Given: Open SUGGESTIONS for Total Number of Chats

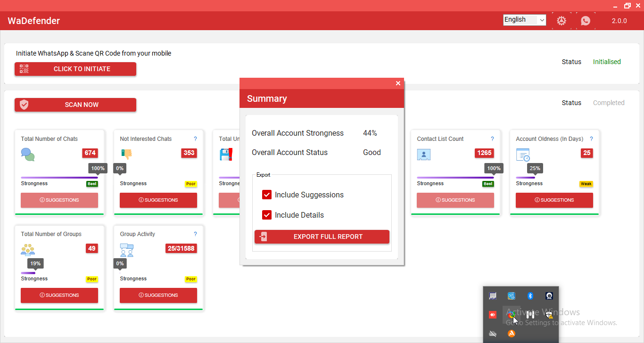Looking at the screenshot, I should (59, 200).
